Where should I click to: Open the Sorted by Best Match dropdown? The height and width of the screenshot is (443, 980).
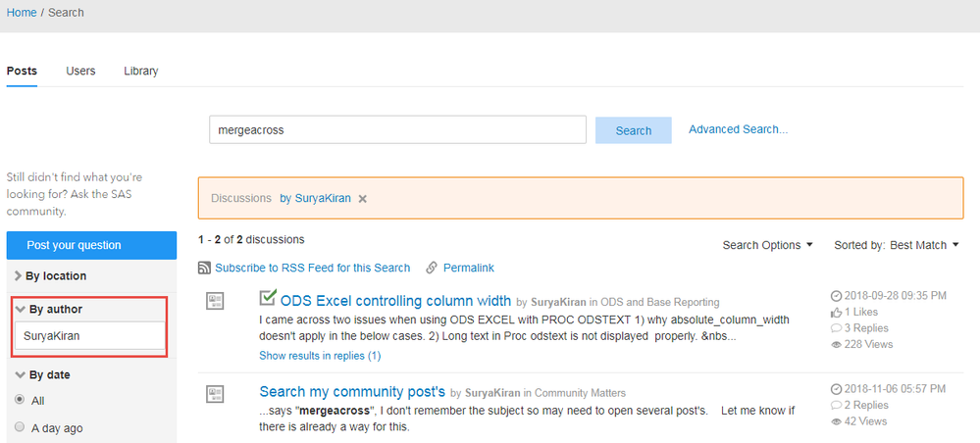pos(896,245)
